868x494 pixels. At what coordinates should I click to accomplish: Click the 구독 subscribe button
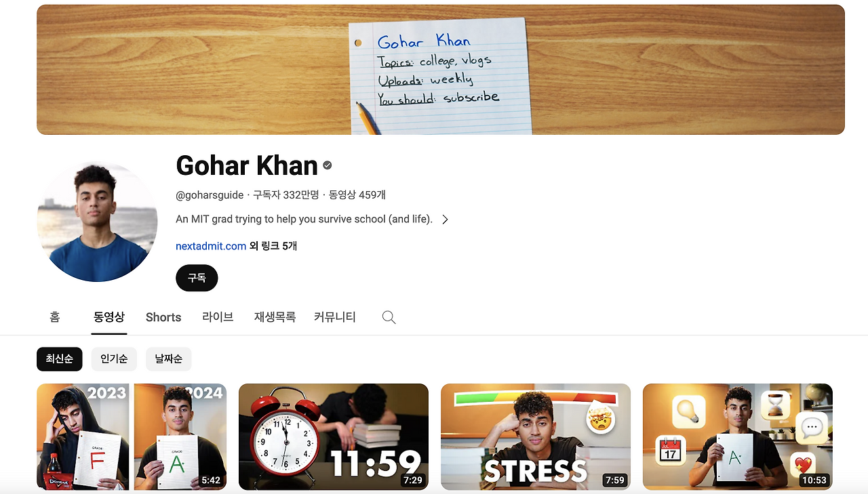(x=197, y=278)
